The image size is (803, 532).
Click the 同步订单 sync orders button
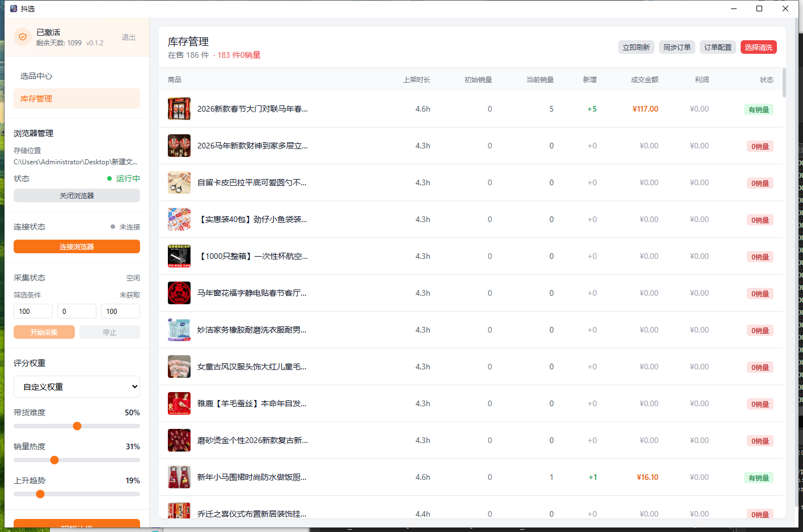pyautogui.click(x=677, y=47)
